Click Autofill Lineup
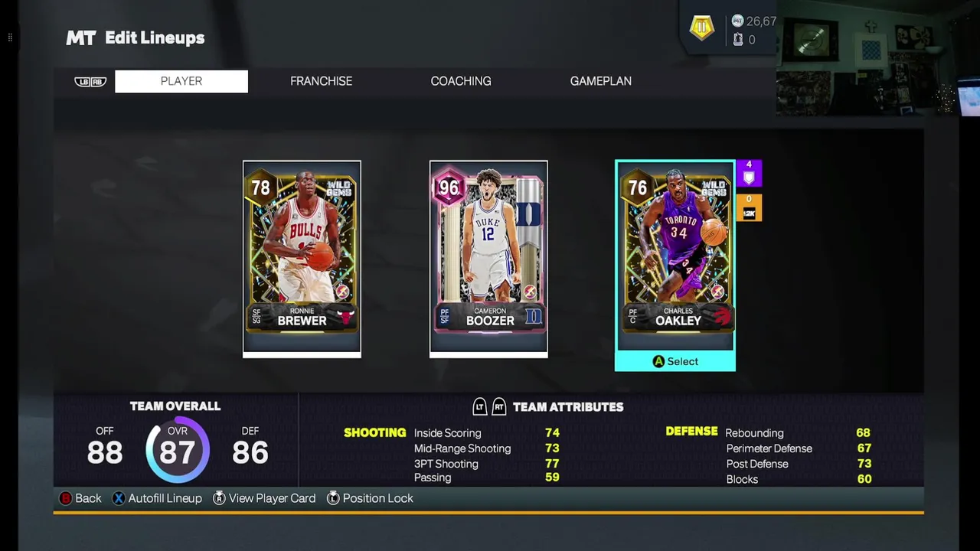The height and width of the screenshot is (551, 980). pos(158,498)
